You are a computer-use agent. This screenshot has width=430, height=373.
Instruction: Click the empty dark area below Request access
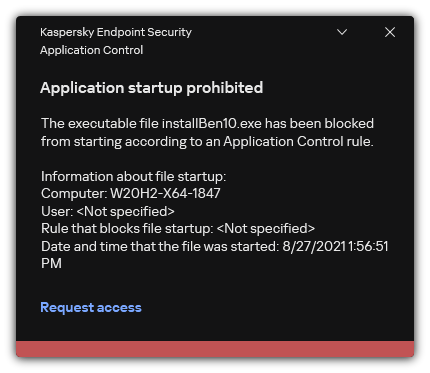(215, 328)
